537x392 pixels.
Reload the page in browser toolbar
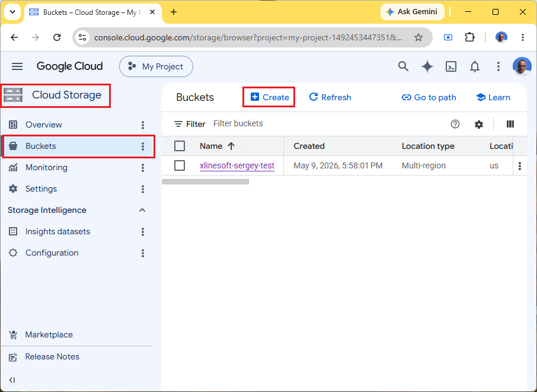coord(57,37)
